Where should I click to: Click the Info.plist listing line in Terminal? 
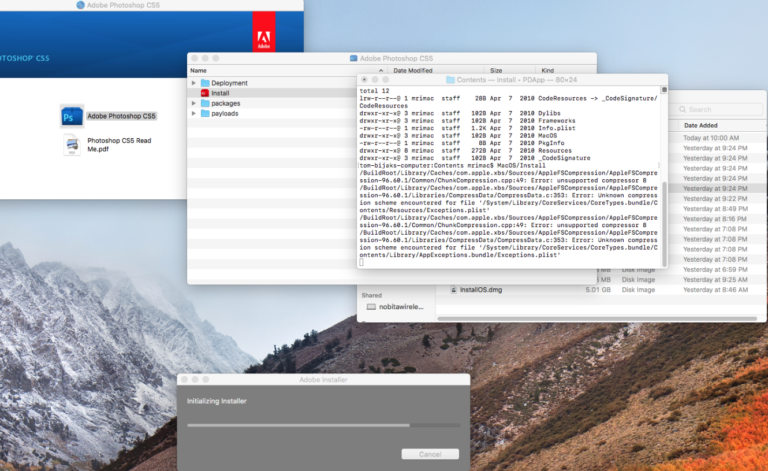pos(467,128)
